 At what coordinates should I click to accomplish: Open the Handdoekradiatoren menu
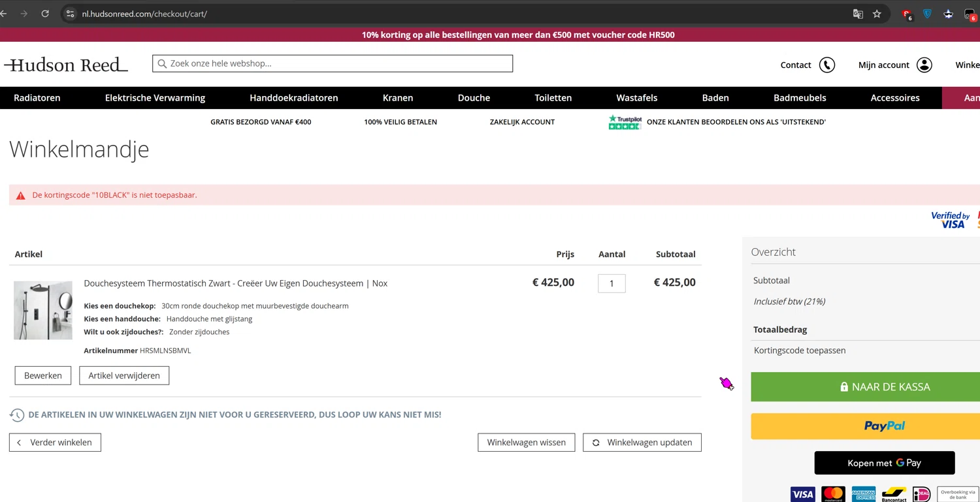(x=294, y=98)
